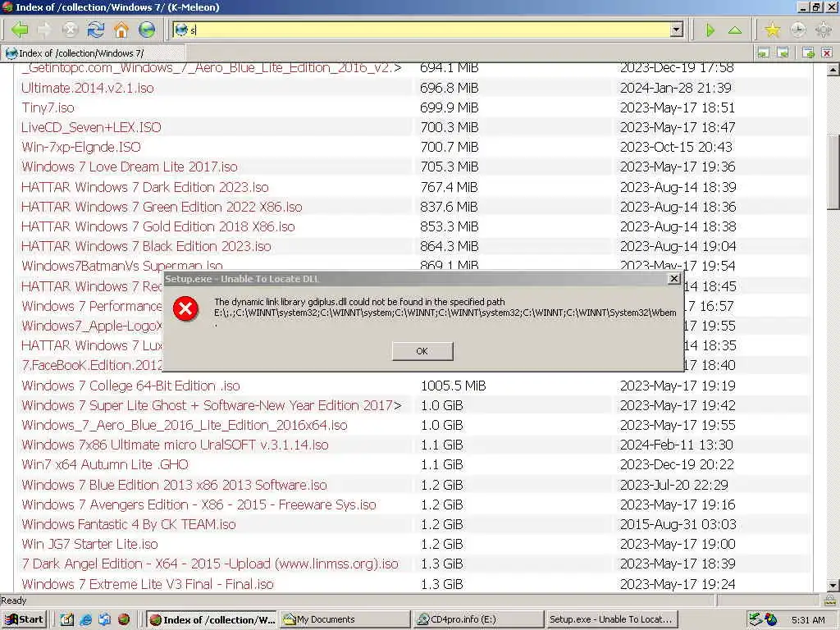Switch to My Documents taskbar button
840x630 pixels.
345,619
